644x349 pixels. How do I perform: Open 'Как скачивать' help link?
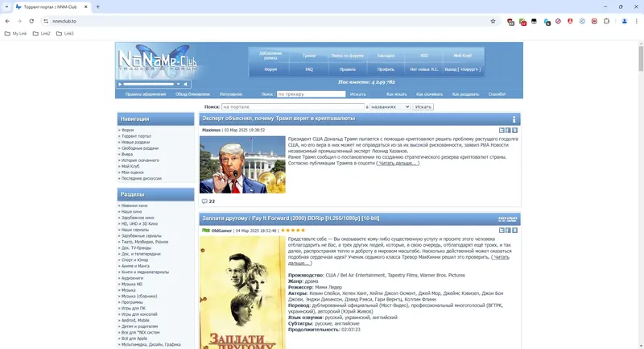coord(429,94)
